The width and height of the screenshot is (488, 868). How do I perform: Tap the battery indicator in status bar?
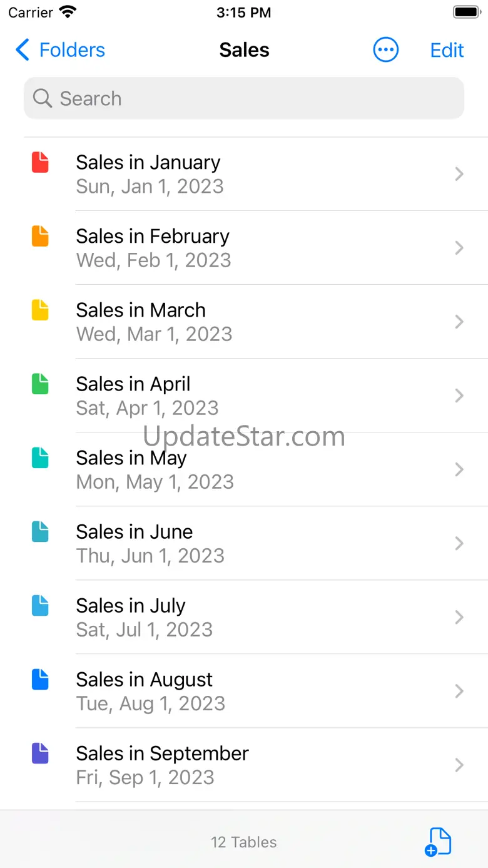[466, 13]
